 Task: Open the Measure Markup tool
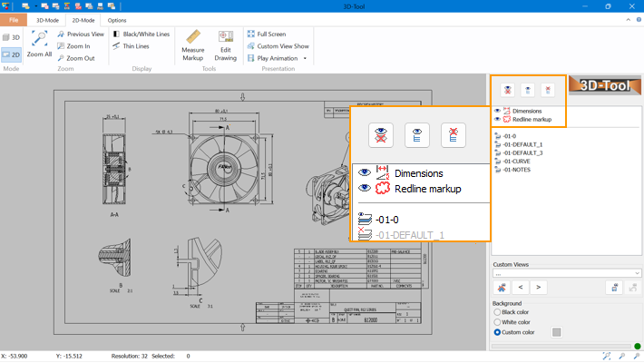pos(192,44)
